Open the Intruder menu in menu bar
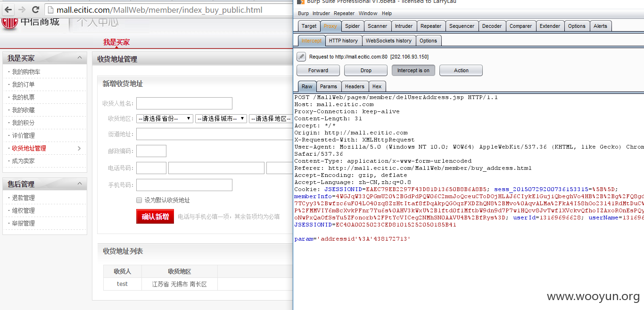 321,13
